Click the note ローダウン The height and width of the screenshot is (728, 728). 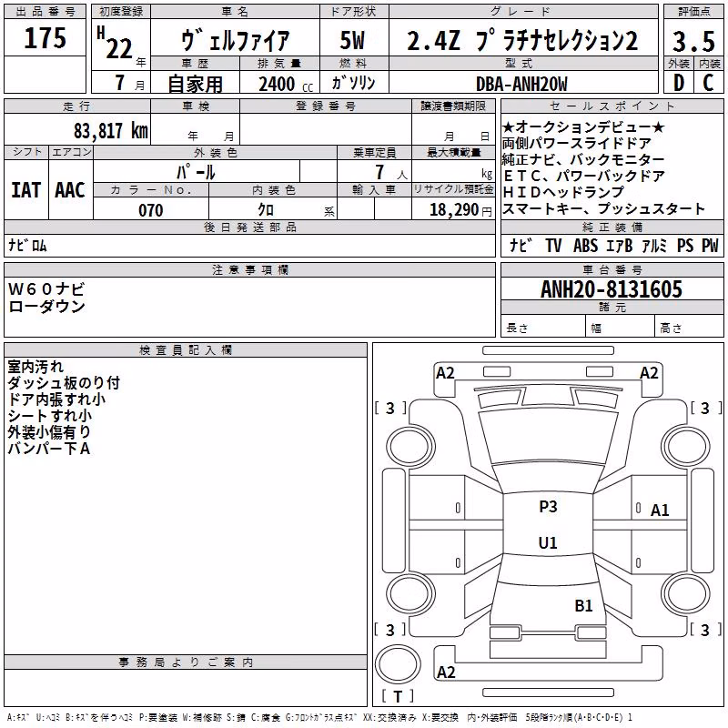[46, 306]
